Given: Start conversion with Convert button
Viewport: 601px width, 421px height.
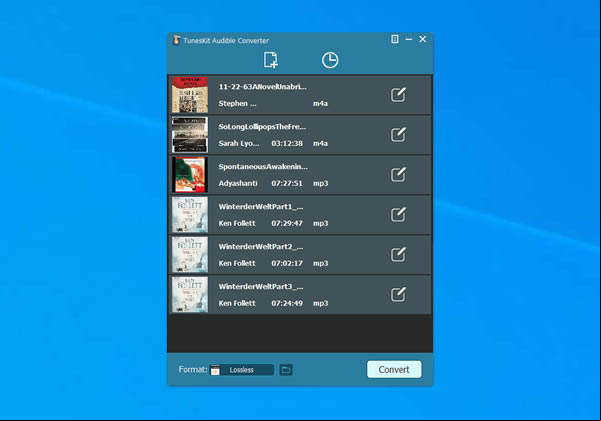Looking at the screenshot, I should coord(394,369).
